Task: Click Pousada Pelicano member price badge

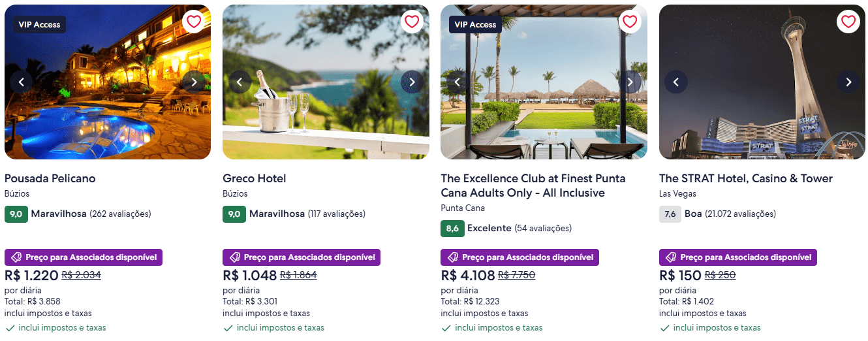Action: coord(84,257)
